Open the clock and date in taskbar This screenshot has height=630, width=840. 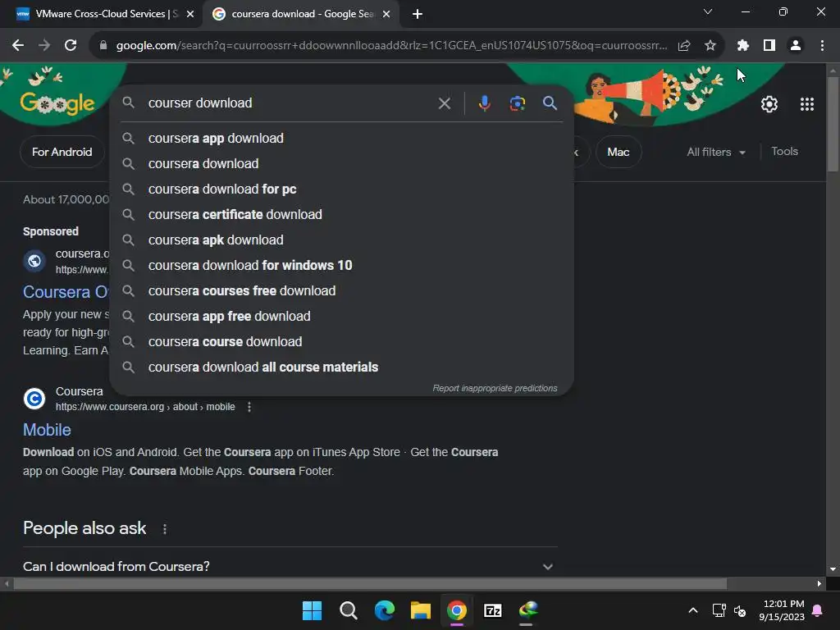782,610
